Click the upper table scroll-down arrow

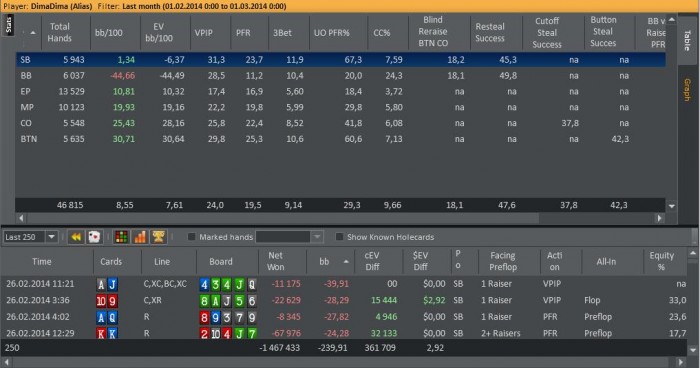[x=671, y=206]
